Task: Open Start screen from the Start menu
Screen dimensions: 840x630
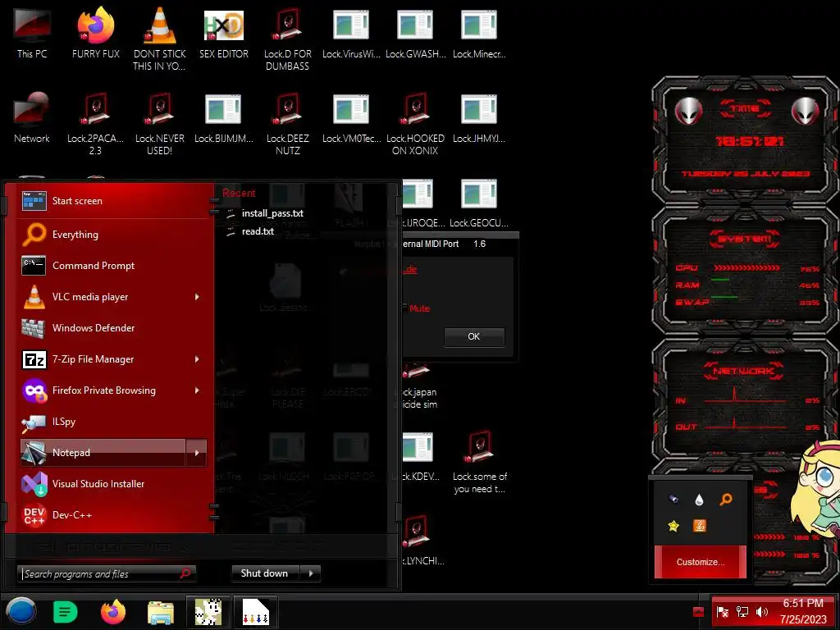Action: [113, 201]
